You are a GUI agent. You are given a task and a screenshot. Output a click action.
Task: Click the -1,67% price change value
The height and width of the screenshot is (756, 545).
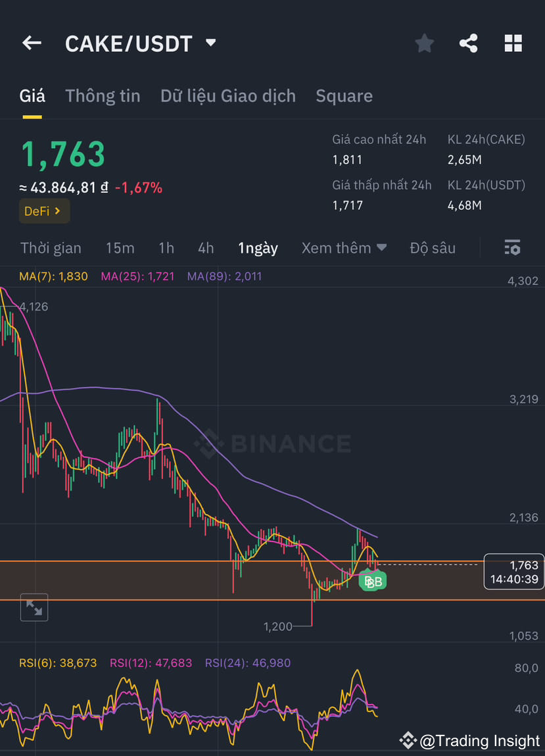[x=139, y=188]
